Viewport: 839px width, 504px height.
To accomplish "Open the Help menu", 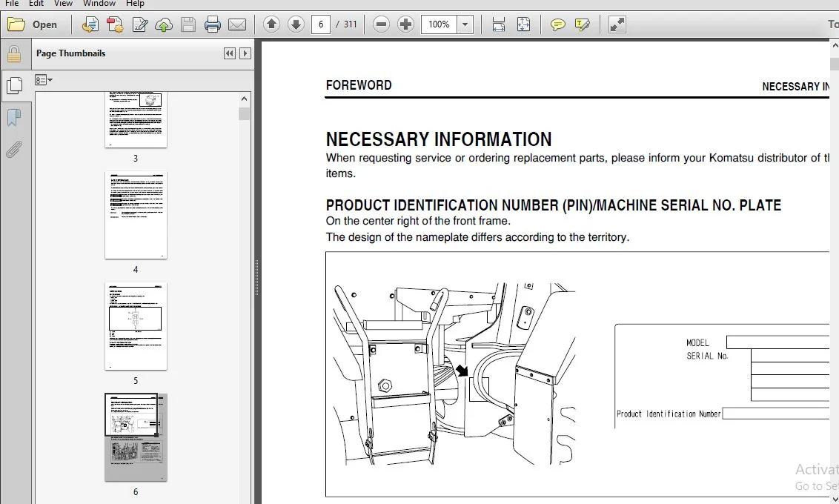I will (x=135, y=3).
